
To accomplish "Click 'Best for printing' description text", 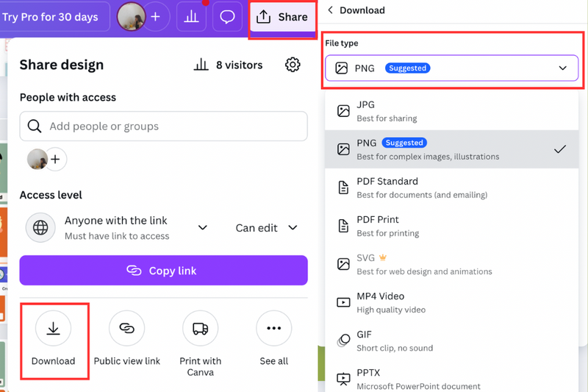I will pos(388,233).
